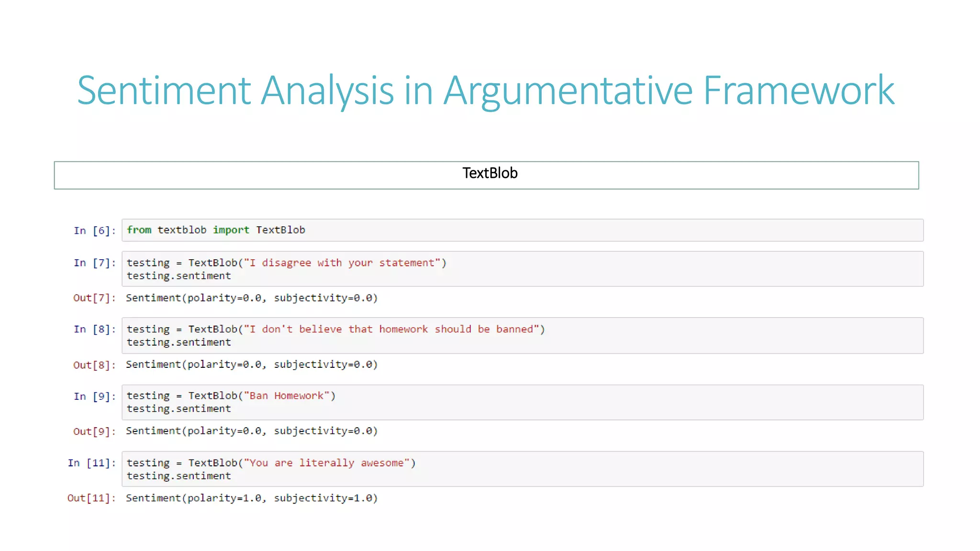Click the Out[11] output label

pyautogui.click(x=91, y=498)
